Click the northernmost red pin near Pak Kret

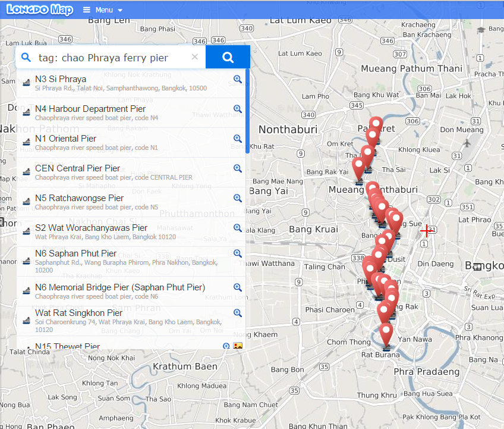[376, 126]
